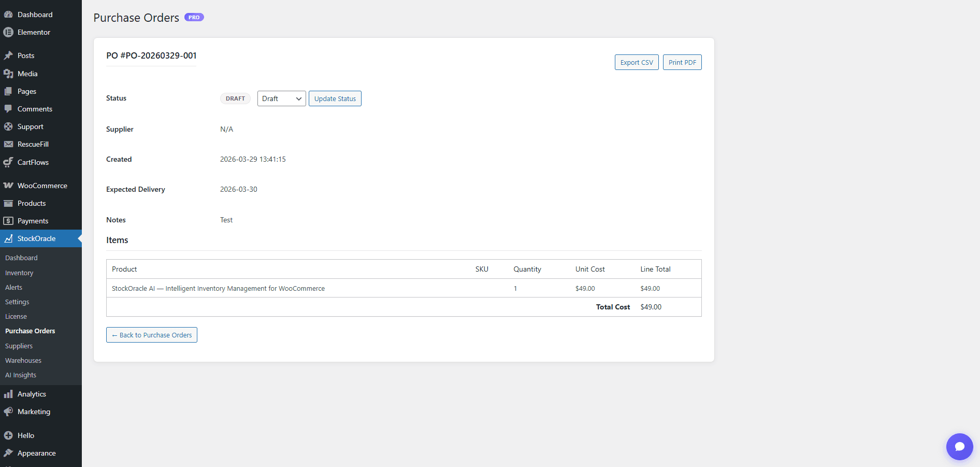
Task: Click the Dashboard gauge icon in sidebar
Action: click(x=8, y=15)
